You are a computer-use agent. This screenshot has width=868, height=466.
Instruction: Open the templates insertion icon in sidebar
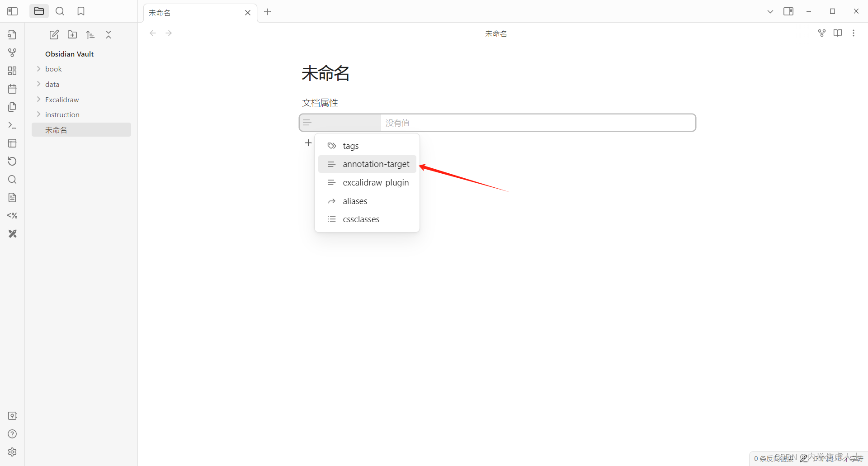12,197
